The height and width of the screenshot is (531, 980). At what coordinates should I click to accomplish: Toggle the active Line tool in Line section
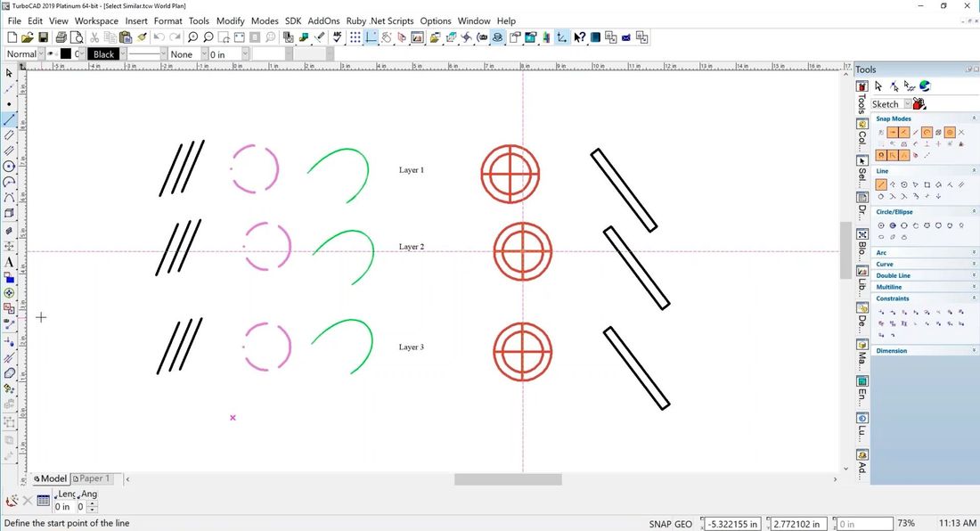pyautogui.click(x=880, y=184)
